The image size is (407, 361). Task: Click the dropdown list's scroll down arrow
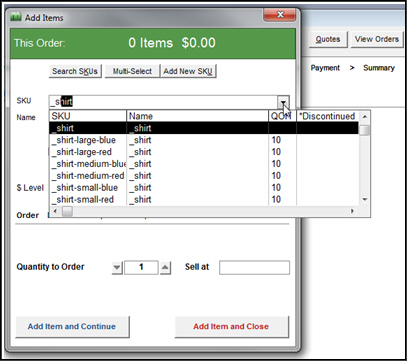tap(365, 200)
